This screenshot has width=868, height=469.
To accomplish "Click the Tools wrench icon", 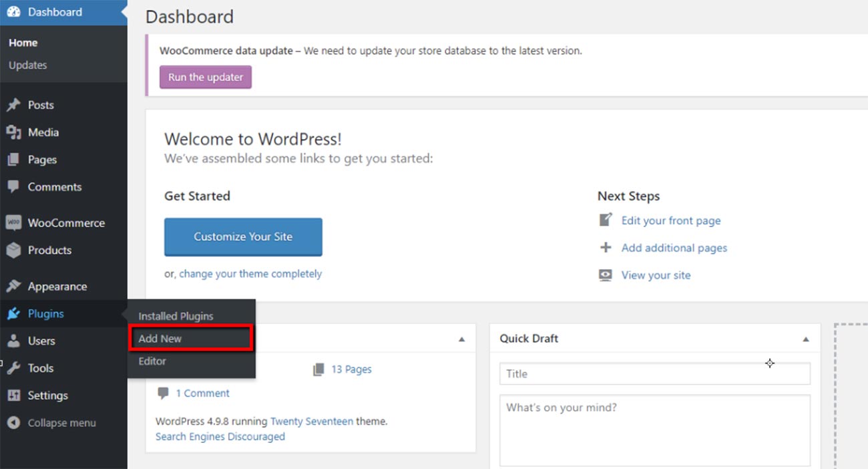I will pyautogui.click(x=13, y=368).
